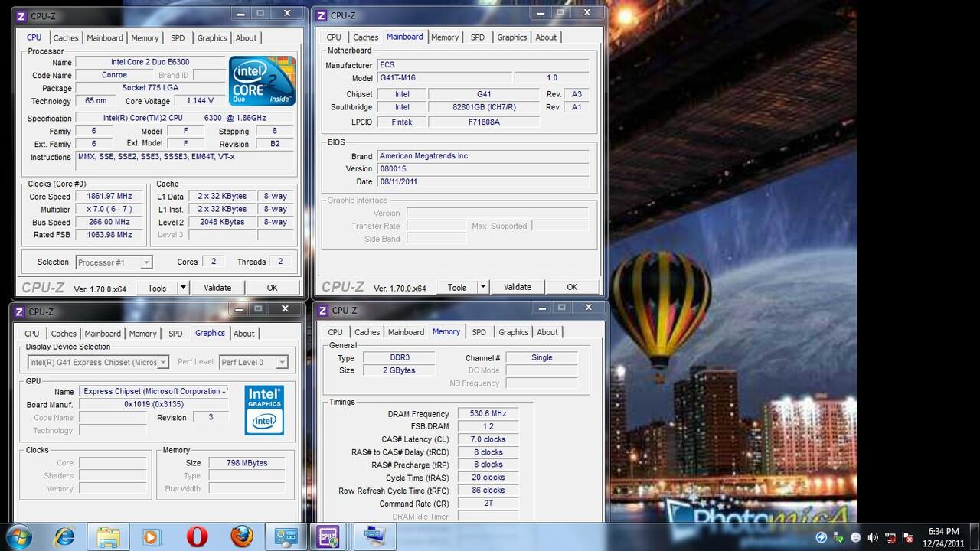Open About tab in CPU window
This screenshot has height=551, width=980.
point(247,38)
